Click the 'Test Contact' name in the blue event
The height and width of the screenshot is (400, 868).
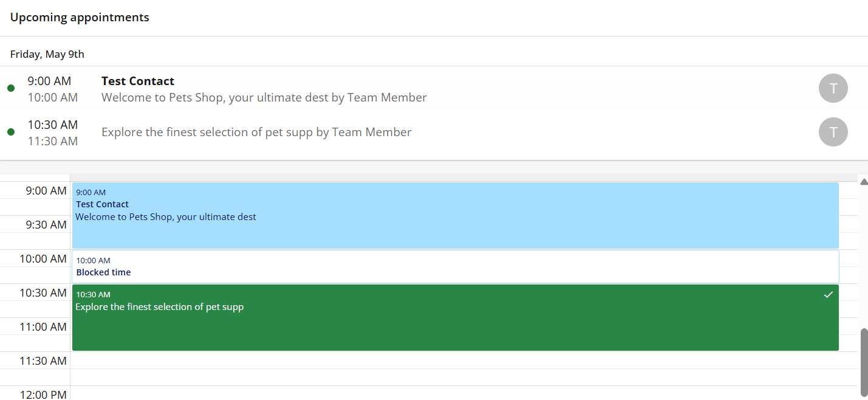[103, 204]
